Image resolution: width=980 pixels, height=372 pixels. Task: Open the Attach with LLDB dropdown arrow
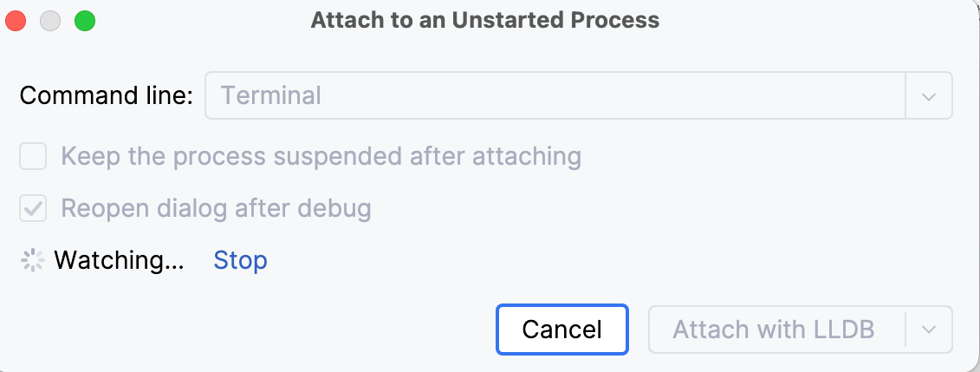point(929,330)
